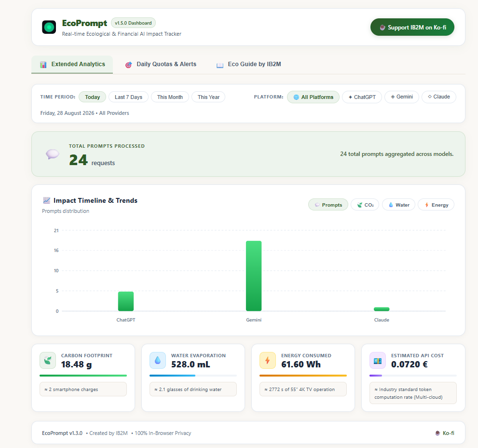Click '100% In-Browser Privacy' footer text
Viewport: 478px width, 448px height.
[163, 433]
